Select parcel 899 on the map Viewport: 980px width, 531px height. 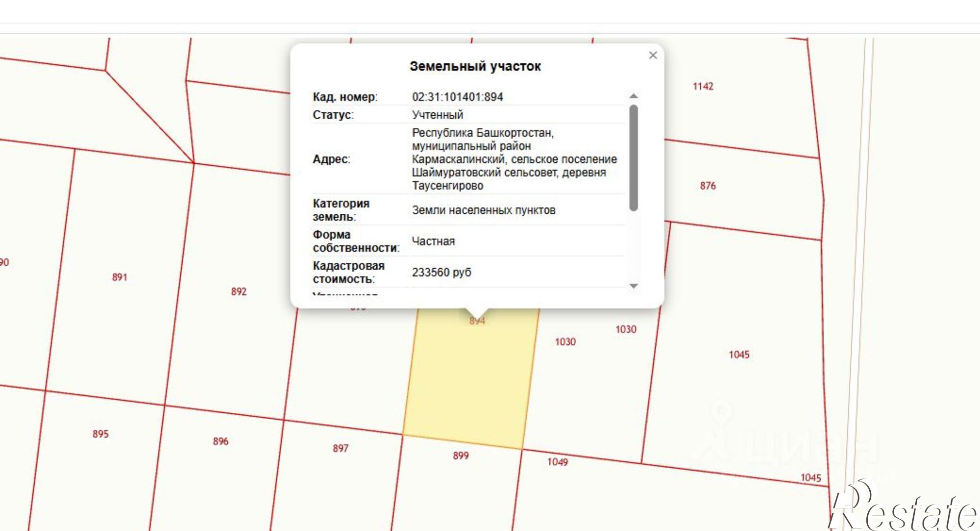pyautogui.click(x=461, y=455)
